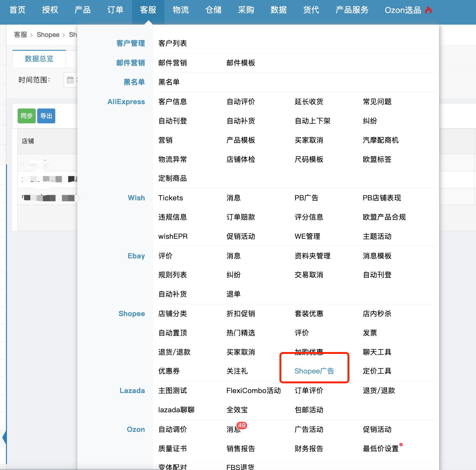Open Lazada 全效宝 entry
The height and width of the screenshot is (470, 476).
[x=237, y=410]
